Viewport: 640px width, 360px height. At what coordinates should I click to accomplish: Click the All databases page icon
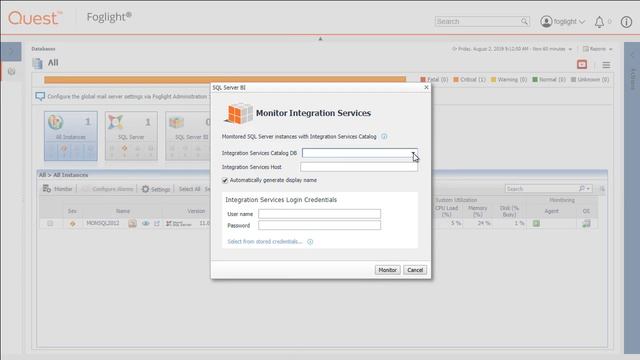pos(38,63)
